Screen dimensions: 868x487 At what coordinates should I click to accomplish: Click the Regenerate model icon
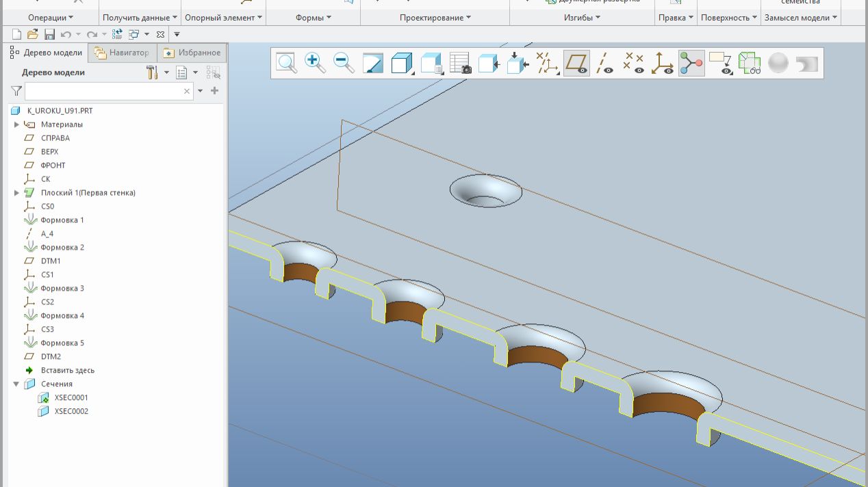(x=117, y=34)
